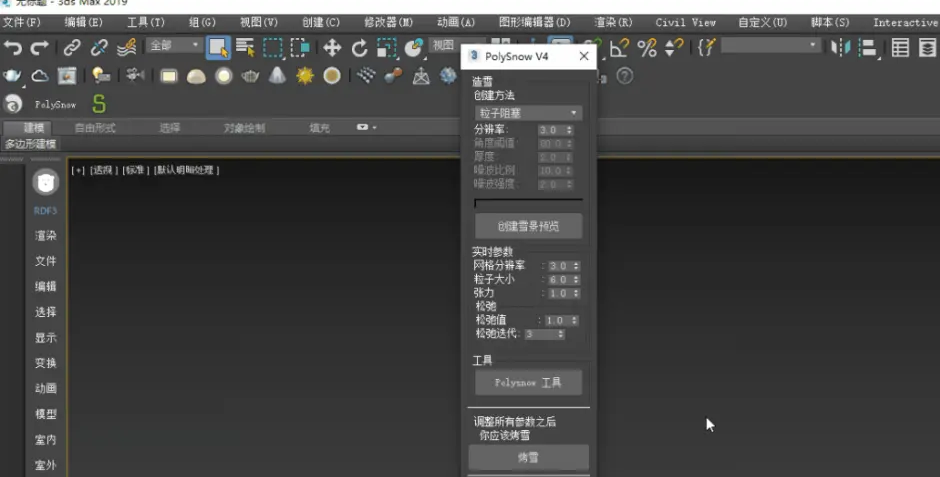Image resolution: width=940 pixels, height=477 pixels.
Task: Click the camera sequencer icon
Action: click(x=135, y=75)
